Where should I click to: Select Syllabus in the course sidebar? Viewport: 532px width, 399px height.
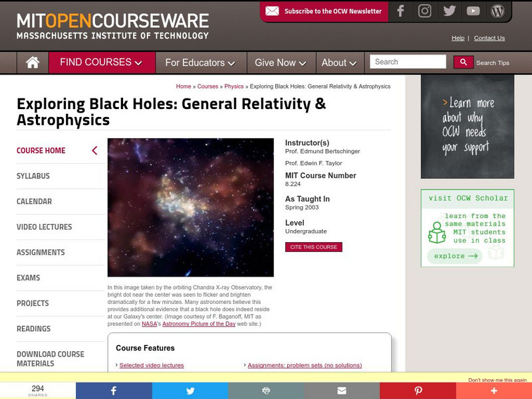click(x=33, y=176)
